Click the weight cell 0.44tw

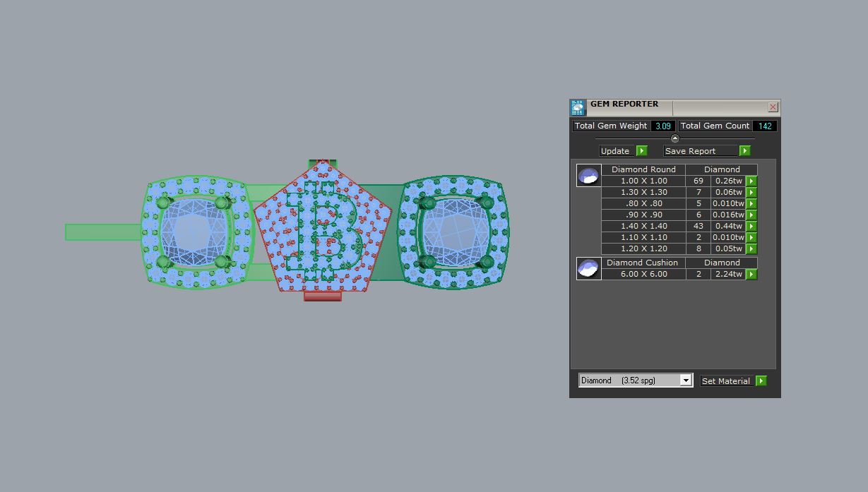tap(729, 227)
